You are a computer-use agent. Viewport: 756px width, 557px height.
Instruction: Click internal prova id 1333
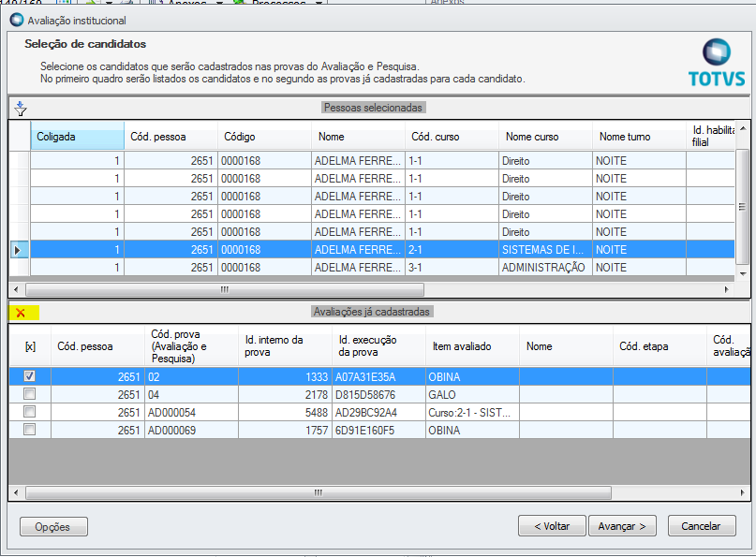(285, 376)
